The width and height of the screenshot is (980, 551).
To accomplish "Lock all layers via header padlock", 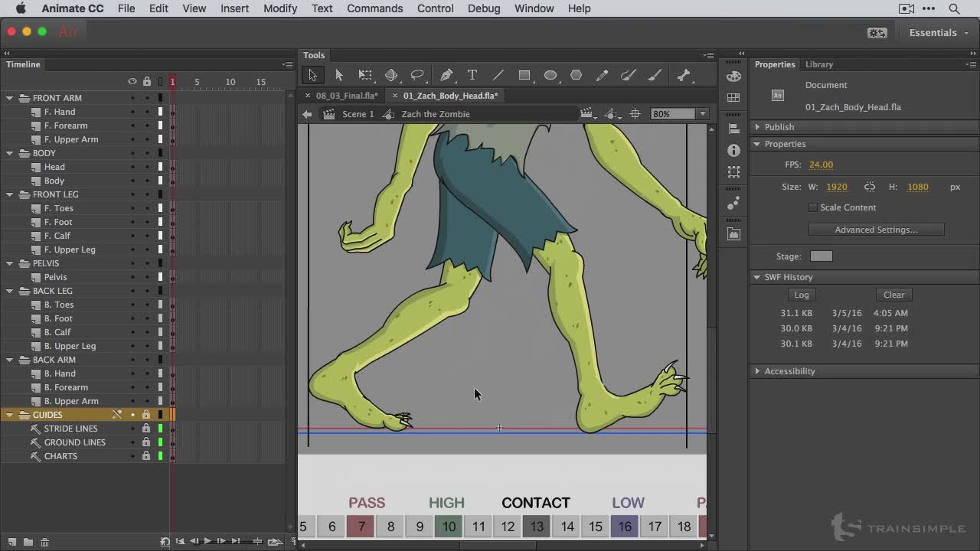I will pos(146,82).
